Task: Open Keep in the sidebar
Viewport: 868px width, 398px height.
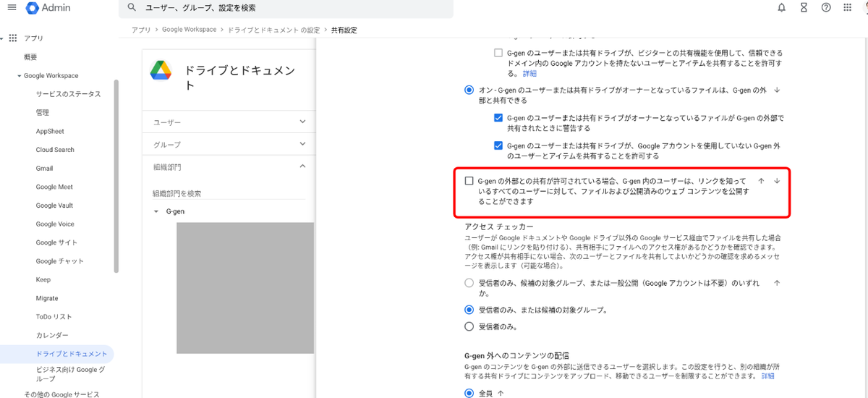Action: click(x=43, y=280)
